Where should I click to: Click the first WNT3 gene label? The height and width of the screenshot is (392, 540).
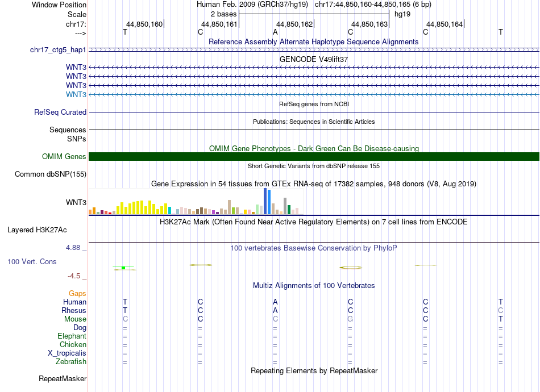(76, 67)
